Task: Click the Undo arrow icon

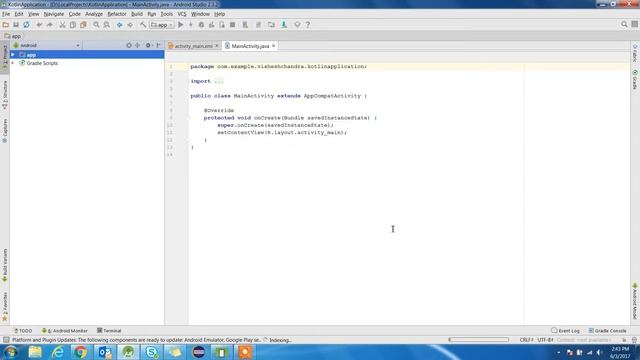Action: click(39, 25)
